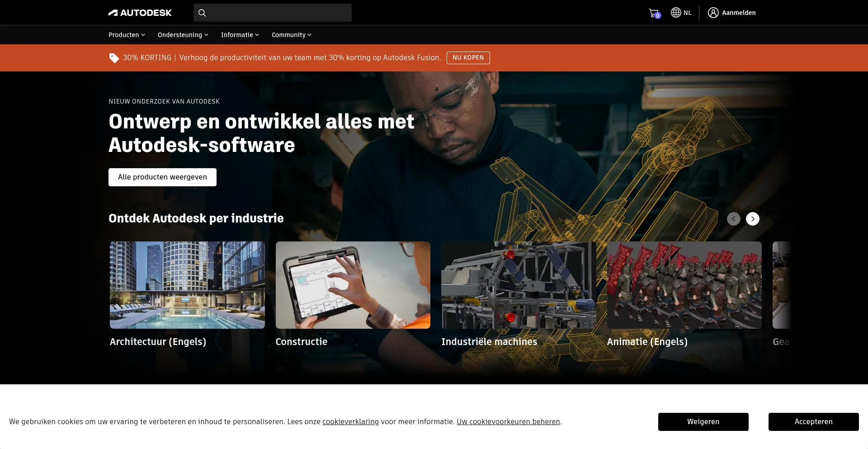
Task: Click NIEUW ONDERZOEK VAN AUTODESK text
Action: point(164,101)
